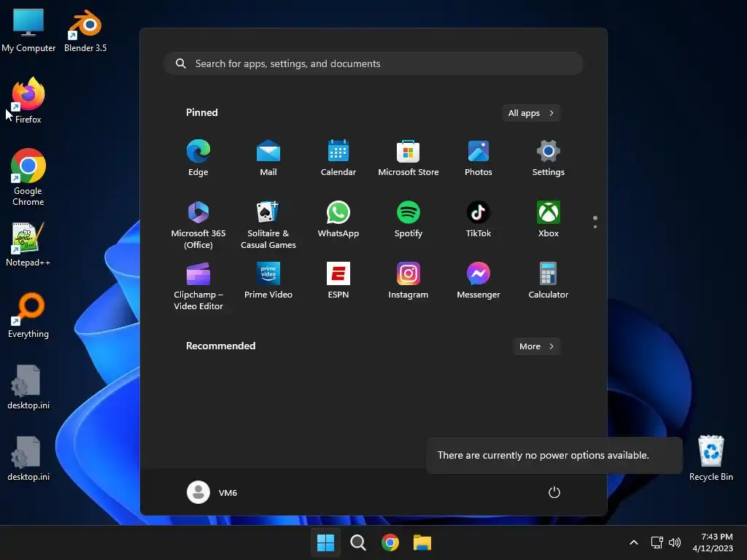Viewport: 747px width, 560px height.
Task: Launch Instagram
Action: pyautogui.click(x=409, y=281)
